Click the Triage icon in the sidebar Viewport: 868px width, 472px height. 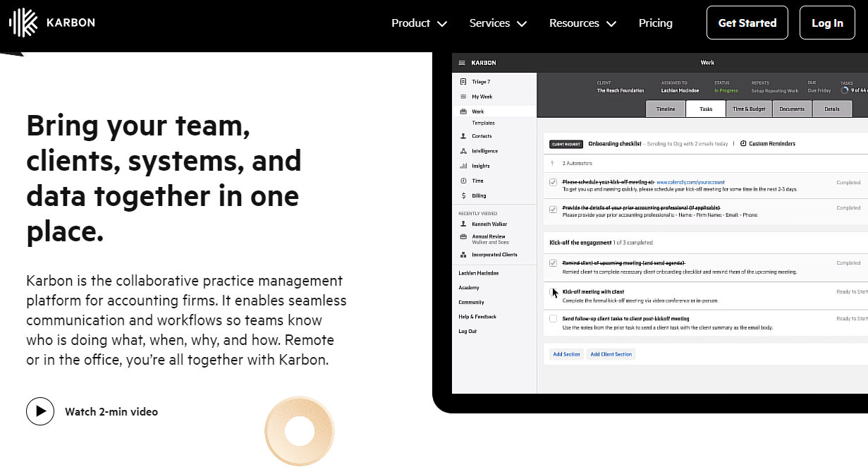pos(463,82)
